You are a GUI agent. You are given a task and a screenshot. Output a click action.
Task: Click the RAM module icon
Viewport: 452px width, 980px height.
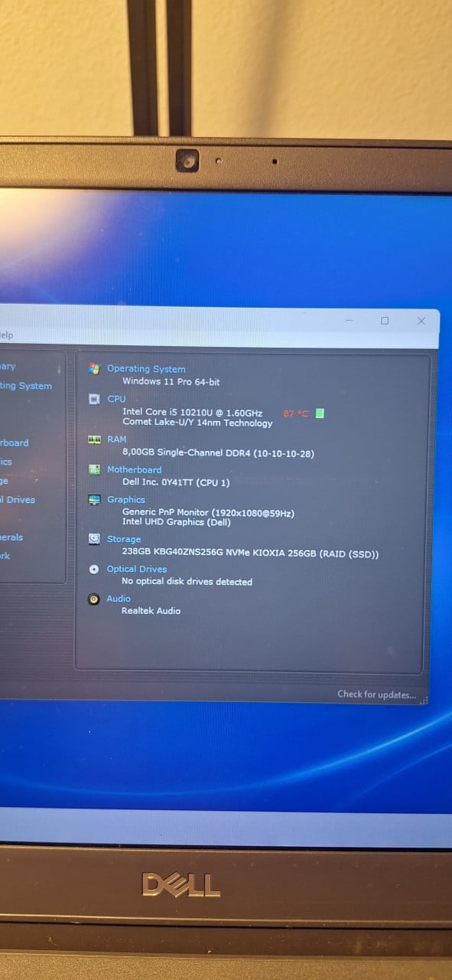click(x=94, y=439)
